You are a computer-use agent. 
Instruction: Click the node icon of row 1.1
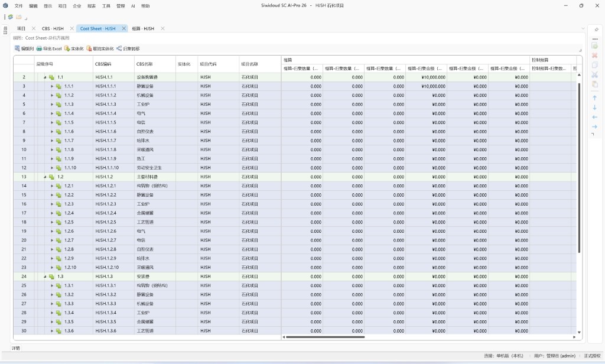click(52, 77)
